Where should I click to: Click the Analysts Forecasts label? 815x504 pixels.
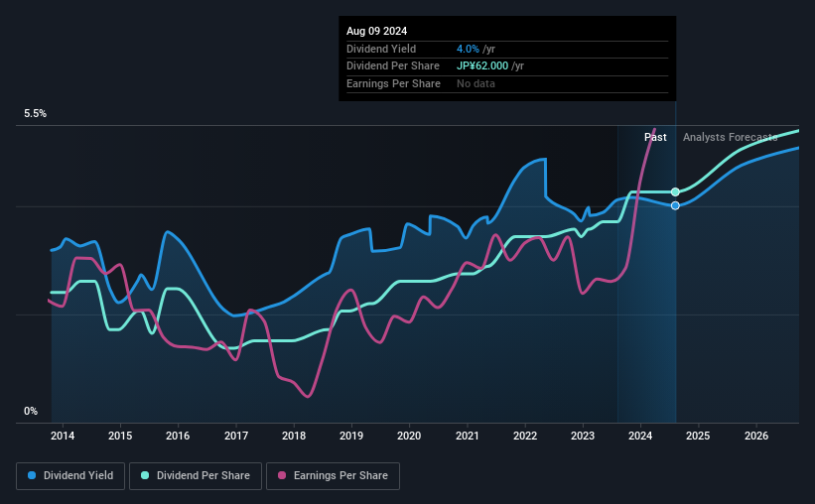coord(731,137)
